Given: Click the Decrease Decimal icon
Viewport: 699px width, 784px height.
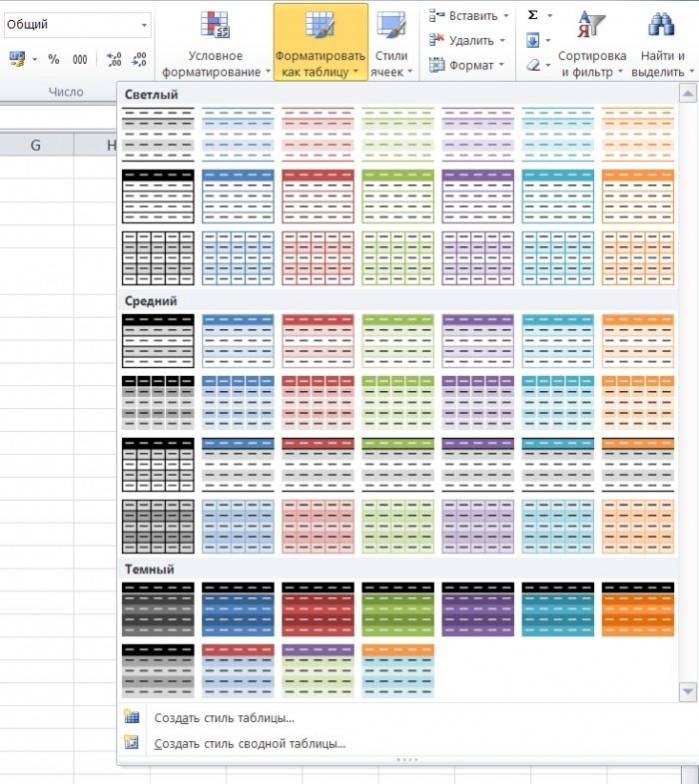Looking at the screenshot, I should click(139, 60).
